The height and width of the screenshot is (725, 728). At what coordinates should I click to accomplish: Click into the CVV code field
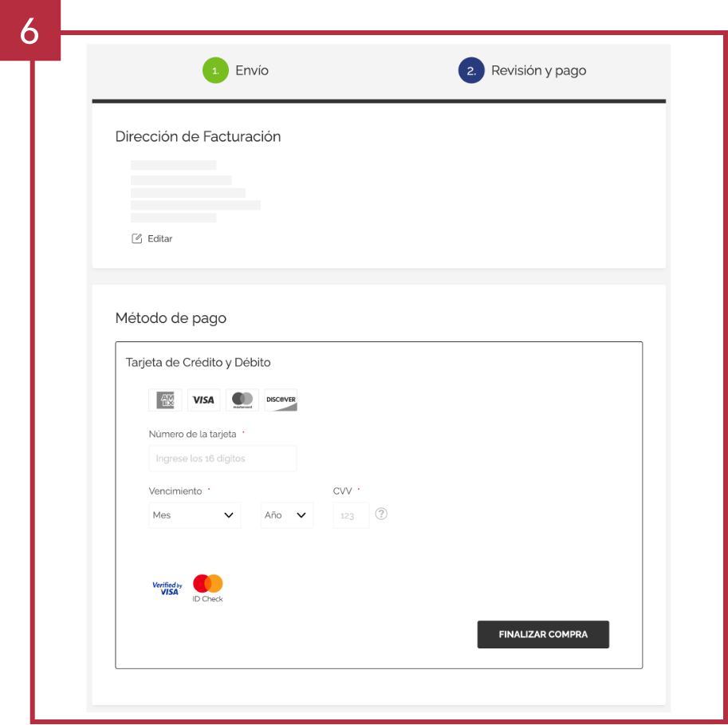(x=351, y=515)
